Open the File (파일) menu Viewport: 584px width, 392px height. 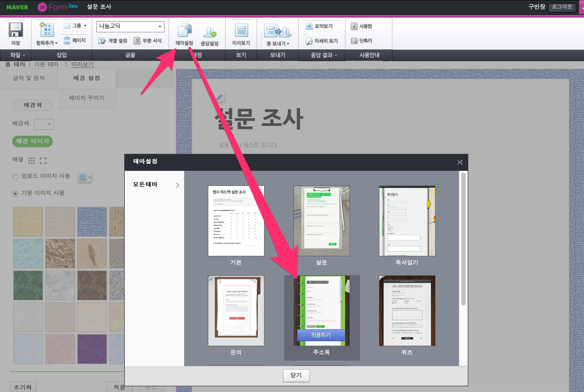point(17,55)
